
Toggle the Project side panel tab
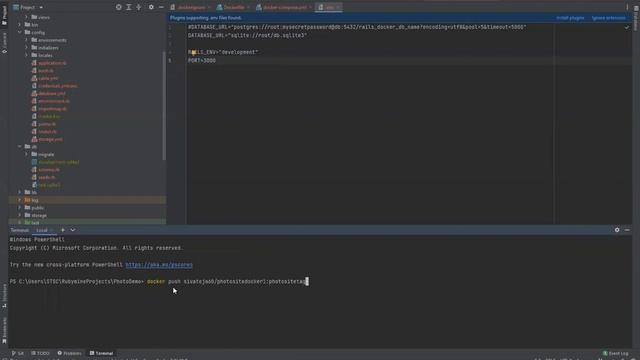coord(4,15)
